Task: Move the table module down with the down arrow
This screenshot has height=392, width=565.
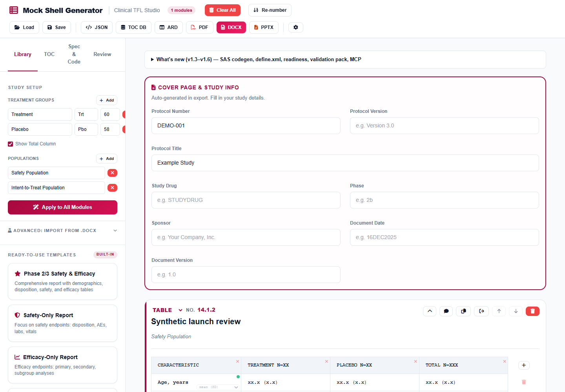Action: coord(516,311)
